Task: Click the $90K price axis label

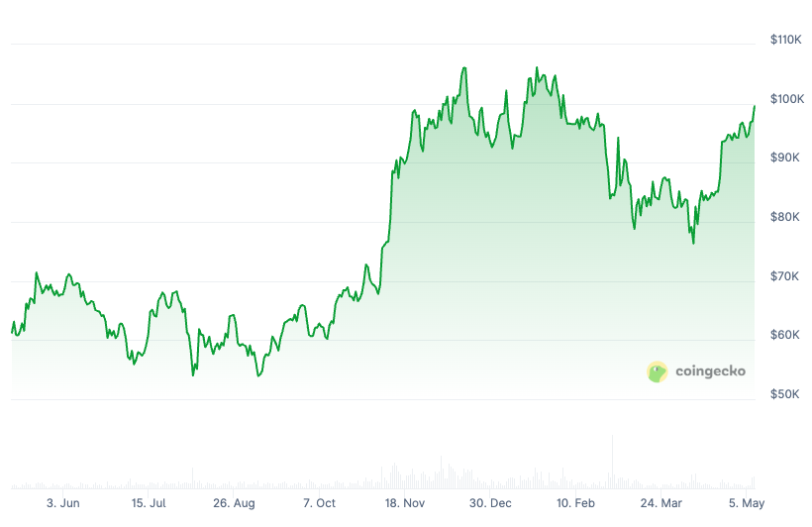Action: pyautogui.click(x=786, y=158)
